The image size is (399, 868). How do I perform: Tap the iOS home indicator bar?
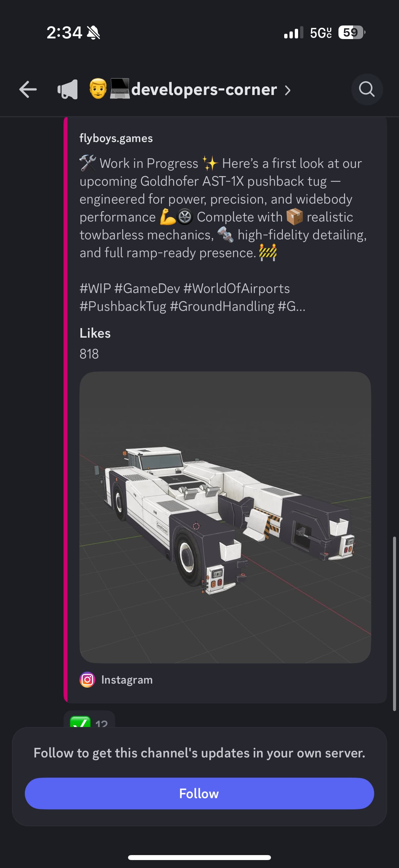pos(199,857)
